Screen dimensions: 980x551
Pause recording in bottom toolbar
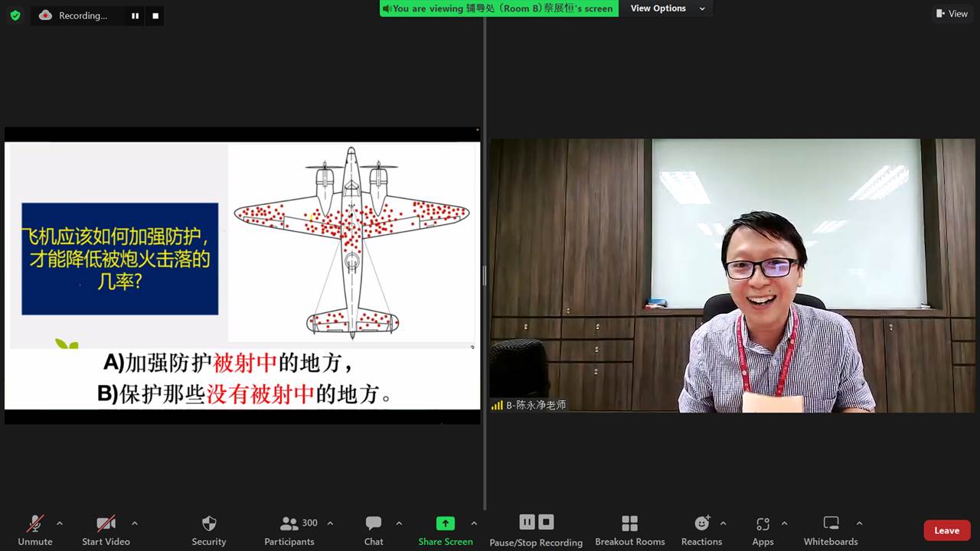tap(527, 522)
